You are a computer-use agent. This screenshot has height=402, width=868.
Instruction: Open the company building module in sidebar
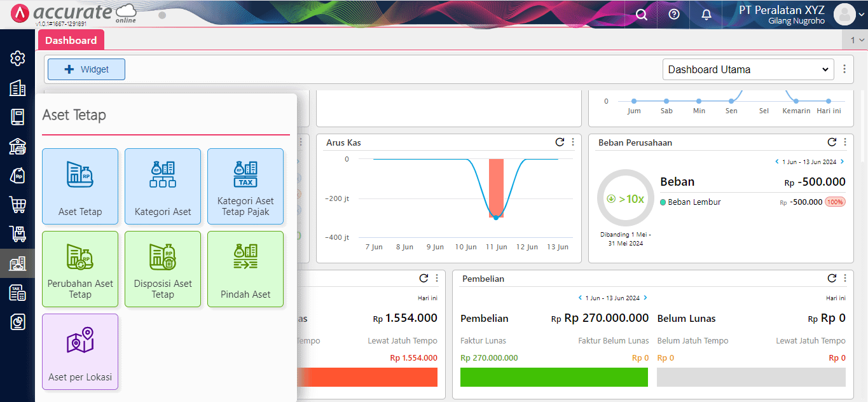(17, 88)
